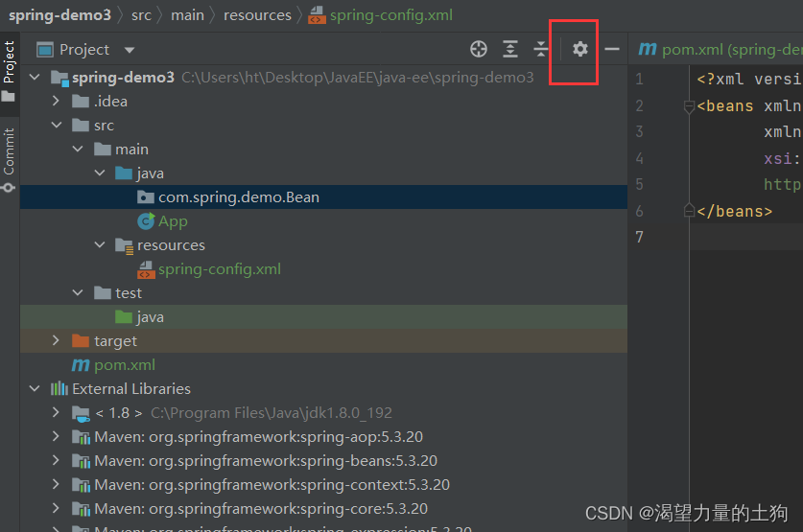Click main in the breadcrumb bar

[x=187, y=15]
